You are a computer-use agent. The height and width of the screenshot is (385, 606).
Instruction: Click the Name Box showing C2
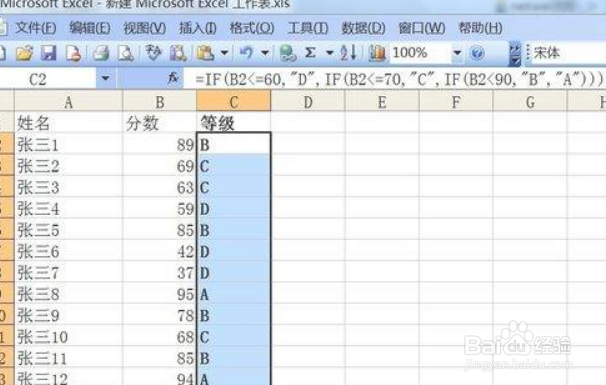tap(47, 80)
